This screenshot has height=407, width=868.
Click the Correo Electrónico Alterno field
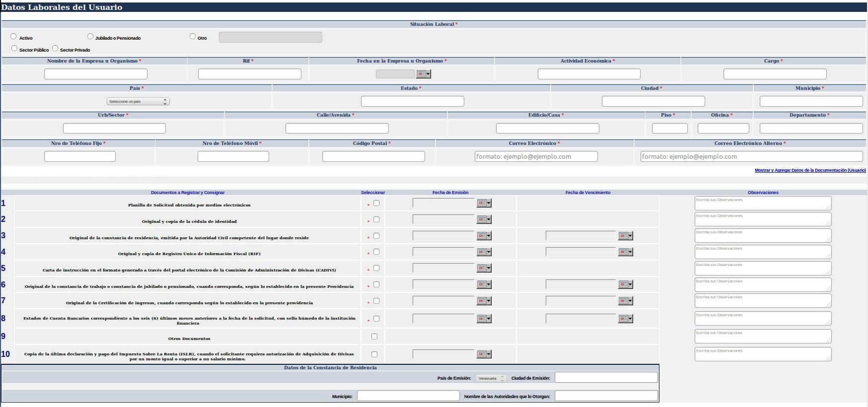point(752,156)
